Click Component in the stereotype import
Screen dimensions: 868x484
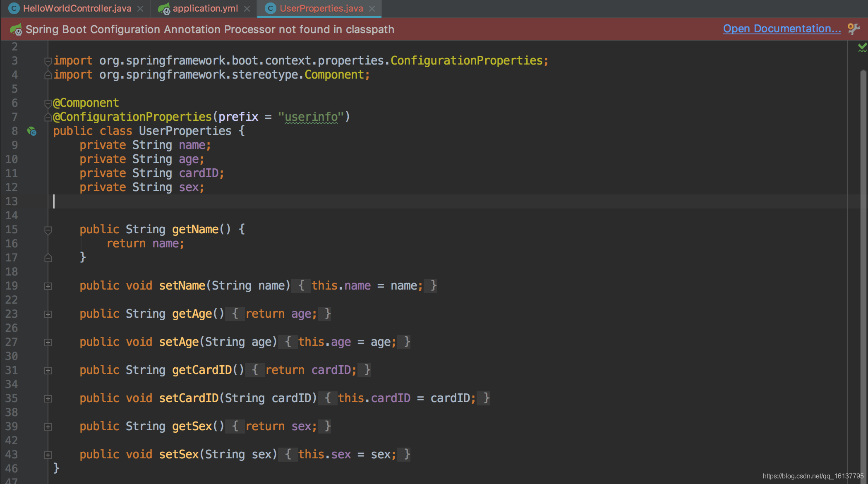coord(334,75)
